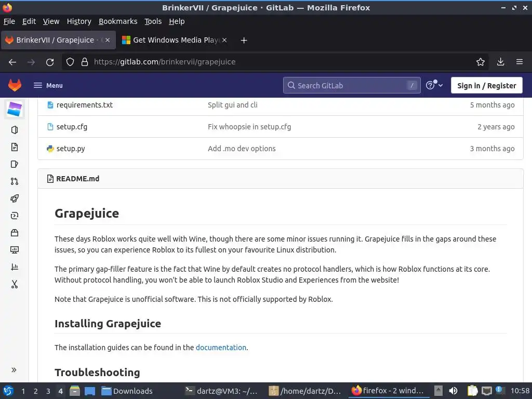
Task: Open the setup.cfg file
Action: [72, 127]
